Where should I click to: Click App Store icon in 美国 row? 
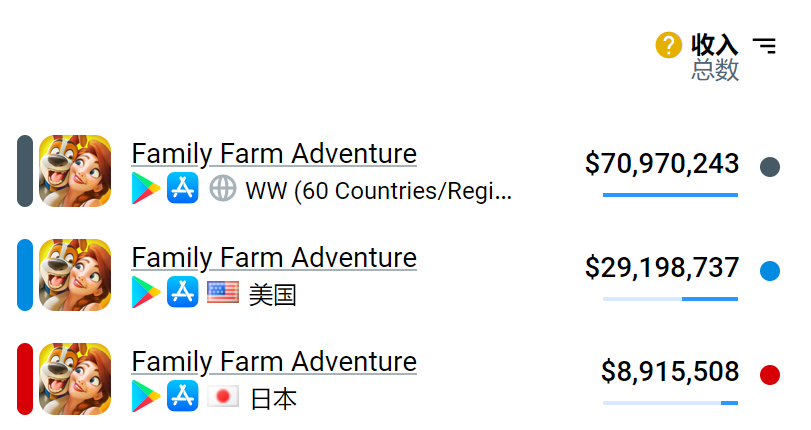coord(184,292)
